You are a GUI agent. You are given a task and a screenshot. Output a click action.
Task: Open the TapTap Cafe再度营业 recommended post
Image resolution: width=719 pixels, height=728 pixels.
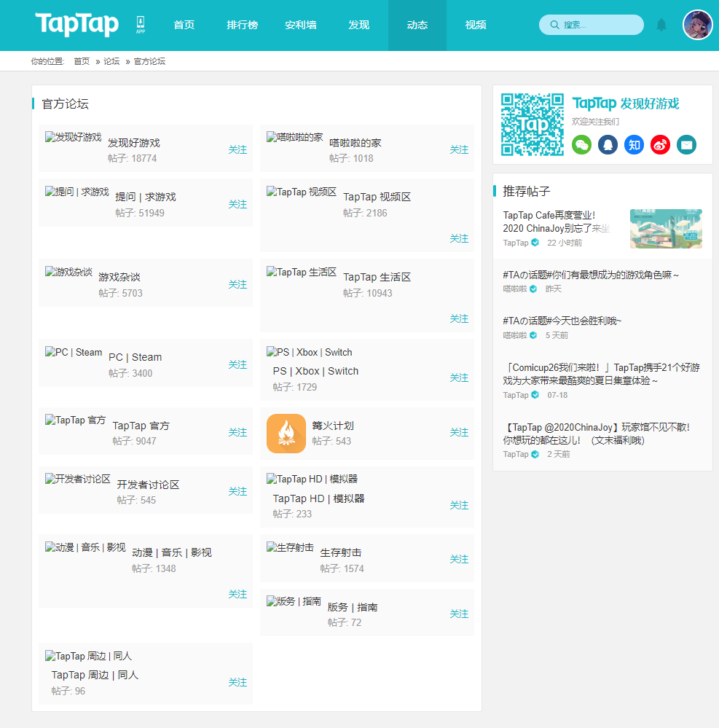[x=556, y=222]
